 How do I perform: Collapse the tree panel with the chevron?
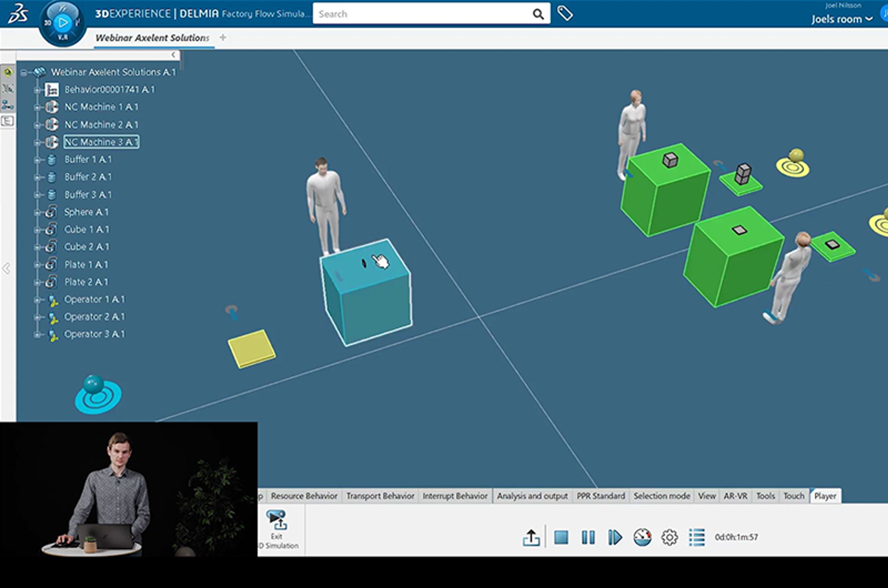[173, 55]
